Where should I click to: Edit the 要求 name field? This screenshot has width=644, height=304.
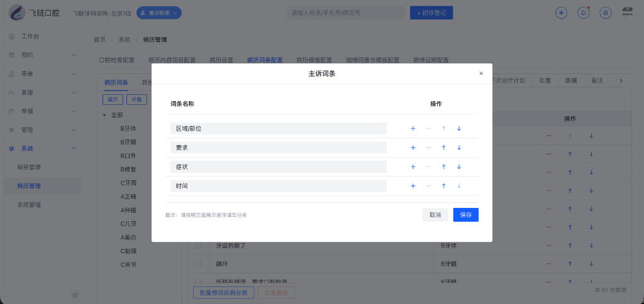click(x=279, y=148)
